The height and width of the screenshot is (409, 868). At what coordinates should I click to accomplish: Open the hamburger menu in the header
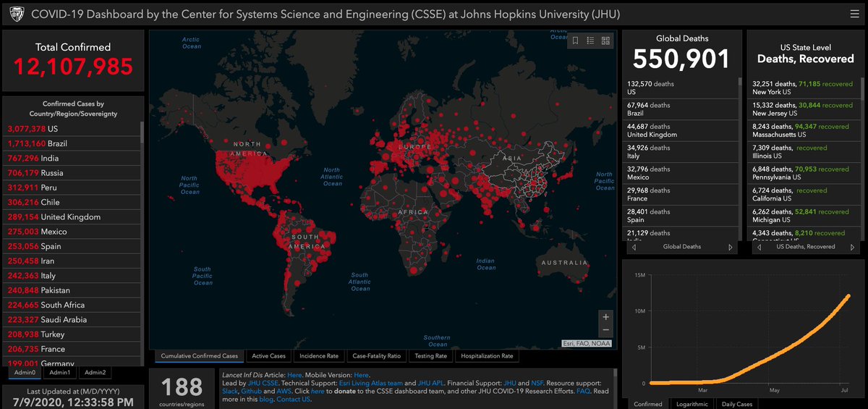point(854,14)
